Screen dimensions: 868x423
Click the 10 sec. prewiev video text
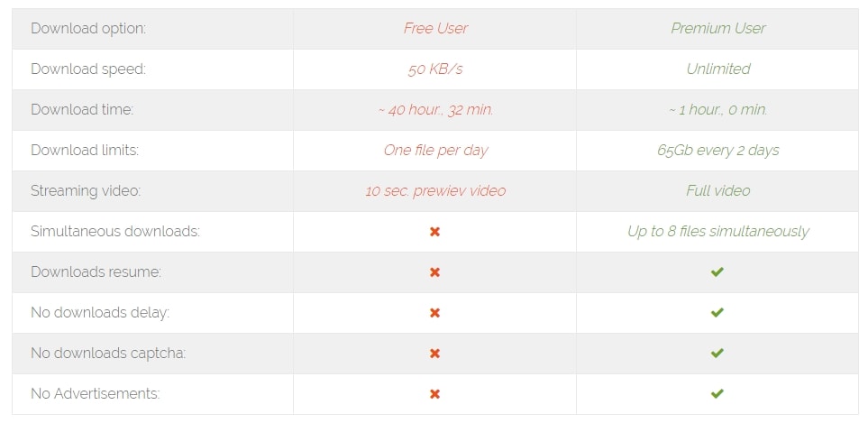click(x=435, y=190)
